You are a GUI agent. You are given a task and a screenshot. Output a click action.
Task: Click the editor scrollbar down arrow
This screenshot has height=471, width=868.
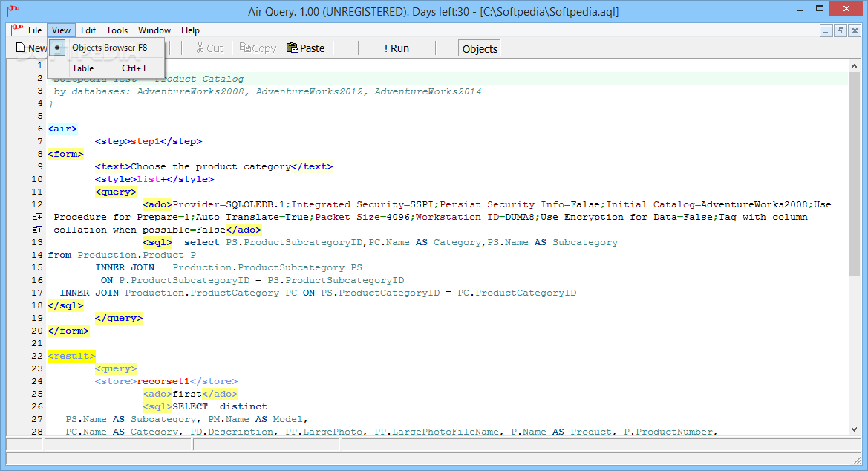pyautogui.click(x=854, y=429)
